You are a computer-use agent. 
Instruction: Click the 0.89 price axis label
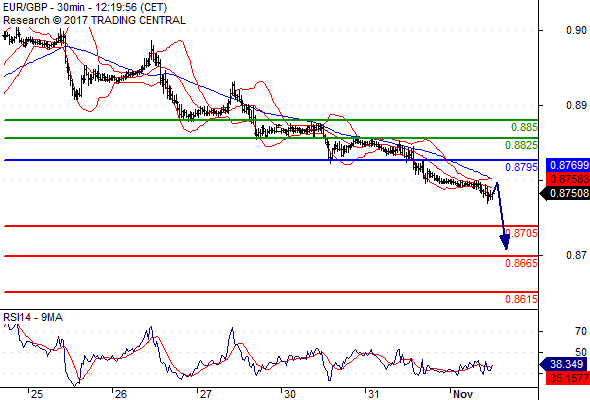coord(576,105)
